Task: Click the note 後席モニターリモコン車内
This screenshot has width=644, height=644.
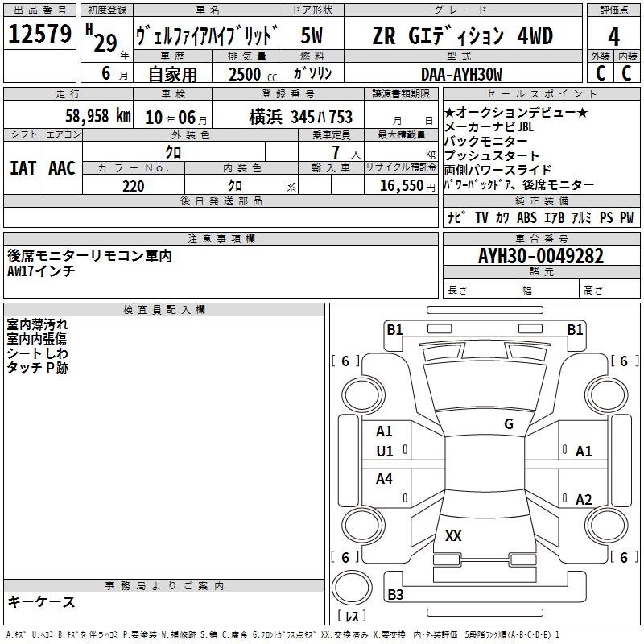Action: tap(89, 256)
